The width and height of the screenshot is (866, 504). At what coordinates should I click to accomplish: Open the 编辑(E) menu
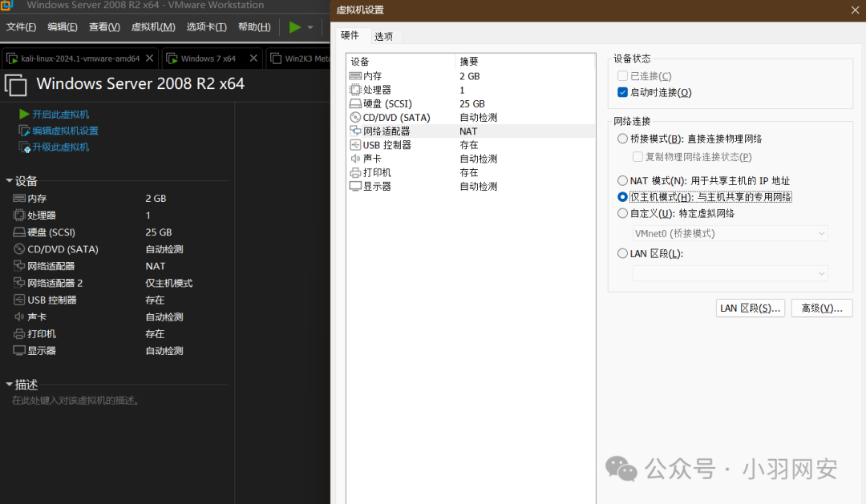63,27
